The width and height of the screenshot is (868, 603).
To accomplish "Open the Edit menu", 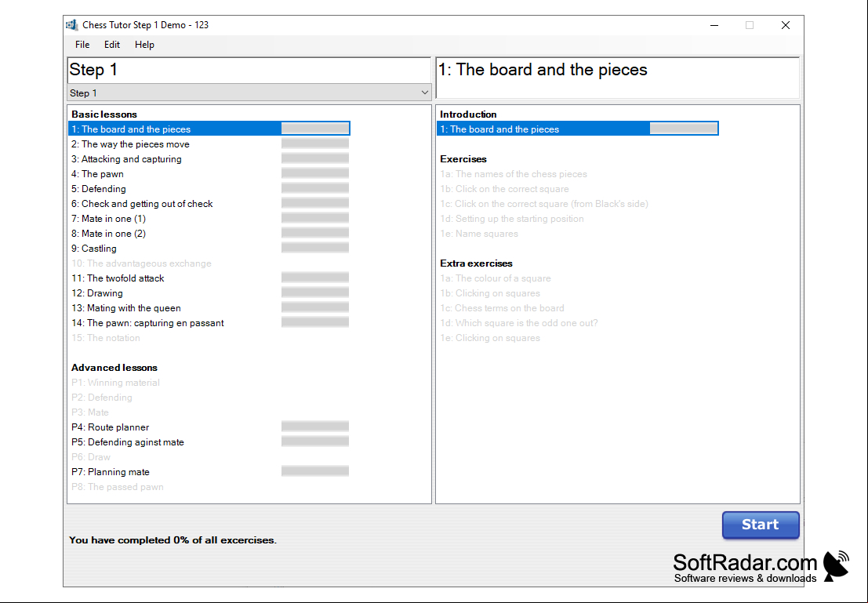I will pos(112,45).
